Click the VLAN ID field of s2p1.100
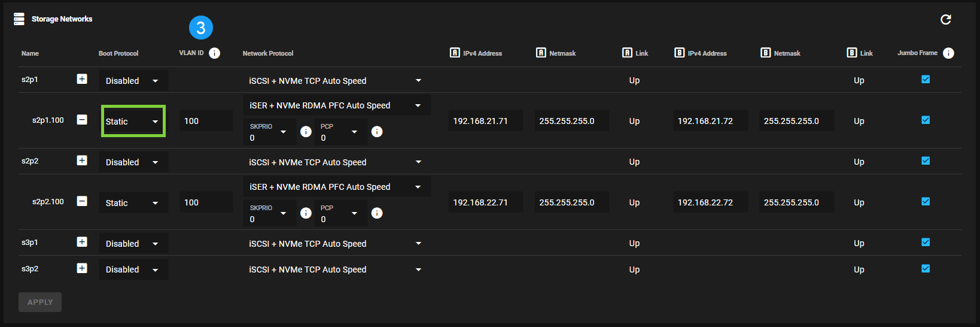Screen dimensions: 980x327 pyautogui.click(x=206, y=121)
